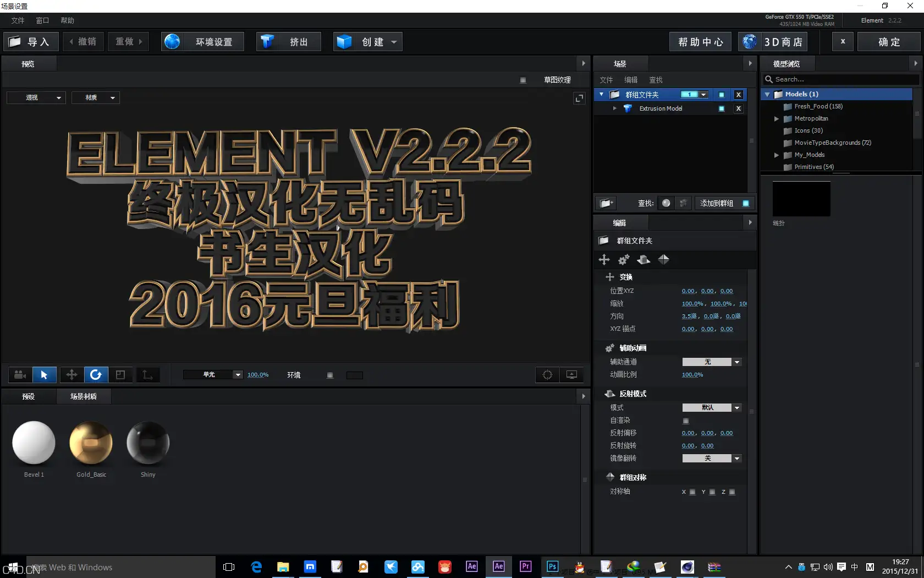The width and height of the screenshot is (924, 578).
Task: Click the globe icon on Environment Settings
Action: pyautogui.click(x=172, y=42)
